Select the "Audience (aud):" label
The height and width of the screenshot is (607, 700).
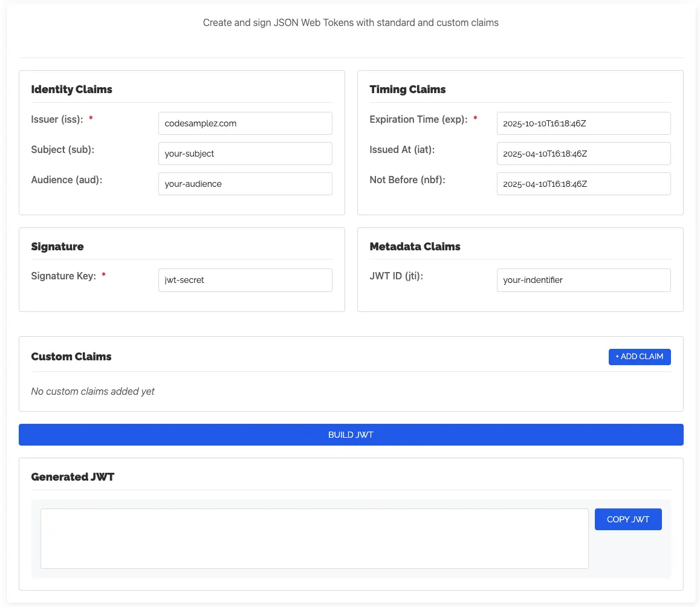pos(66,180)
